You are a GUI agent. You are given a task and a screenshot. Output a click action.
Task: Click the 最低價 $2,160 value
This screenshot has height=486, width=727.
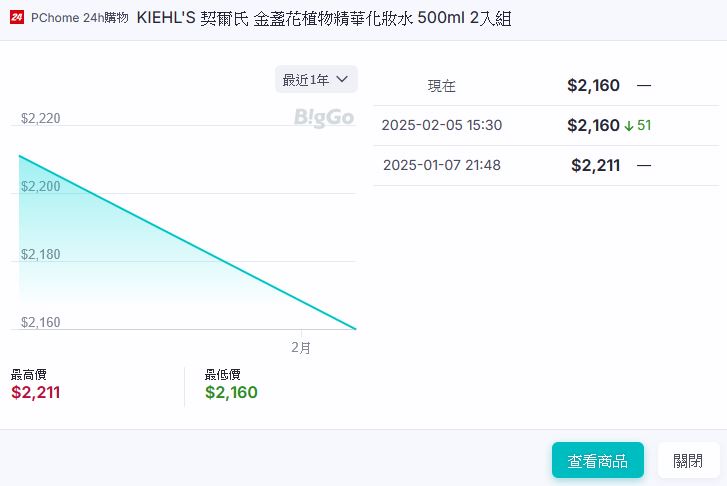pyautogui.click(x=231, y=392)
